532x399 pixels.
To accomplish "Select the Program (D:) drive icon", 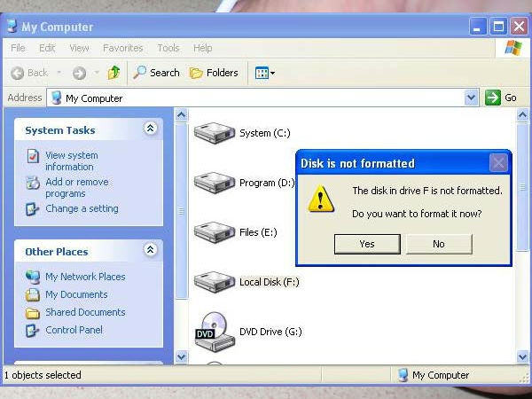I will 215,183.
